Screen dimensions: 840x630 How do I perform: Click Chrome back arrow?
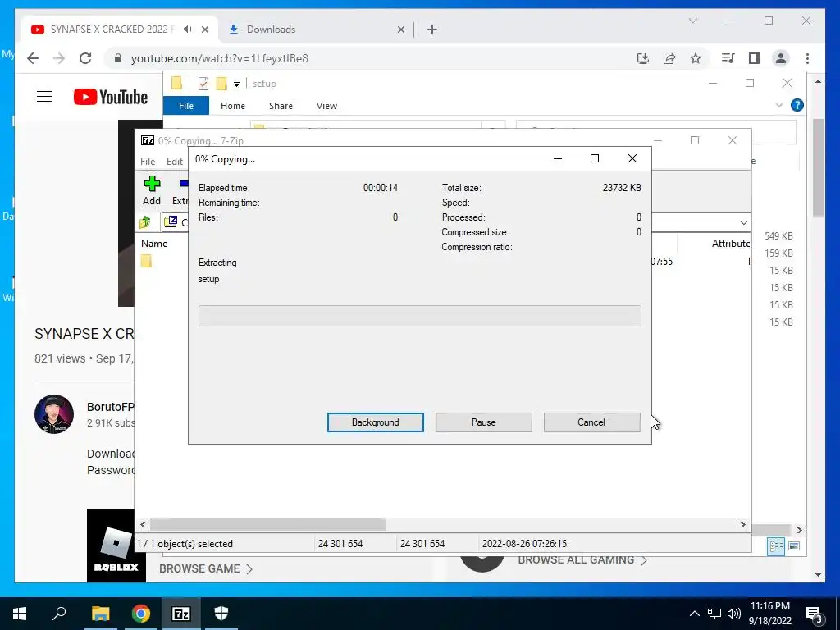pyautogui.click(x=33, y=58)
